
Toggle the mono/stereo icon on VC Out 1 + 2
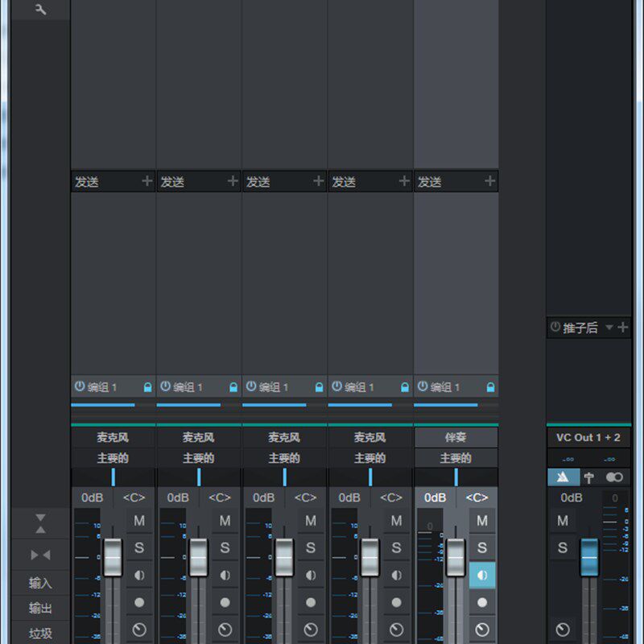click(x=614, y=477)
